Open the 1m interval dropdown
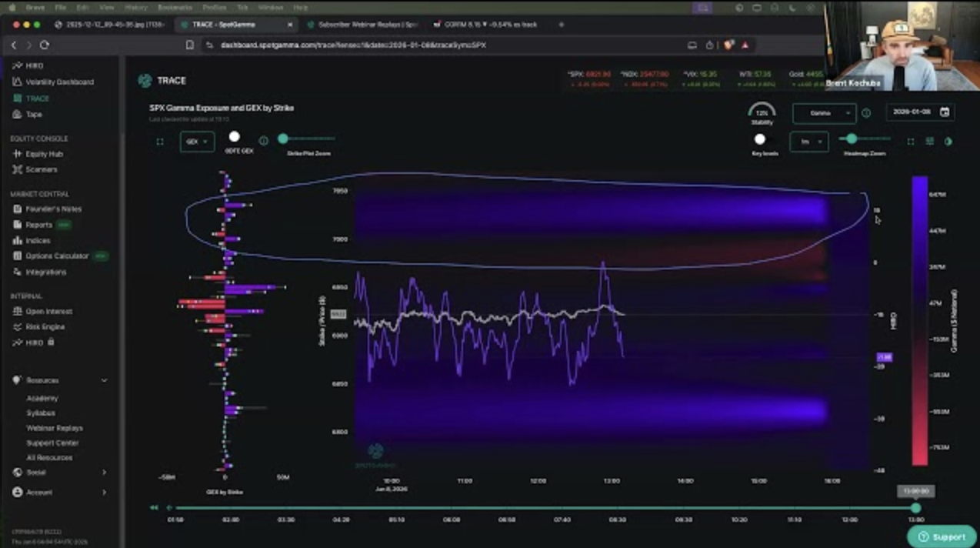 tap(808, 142)
